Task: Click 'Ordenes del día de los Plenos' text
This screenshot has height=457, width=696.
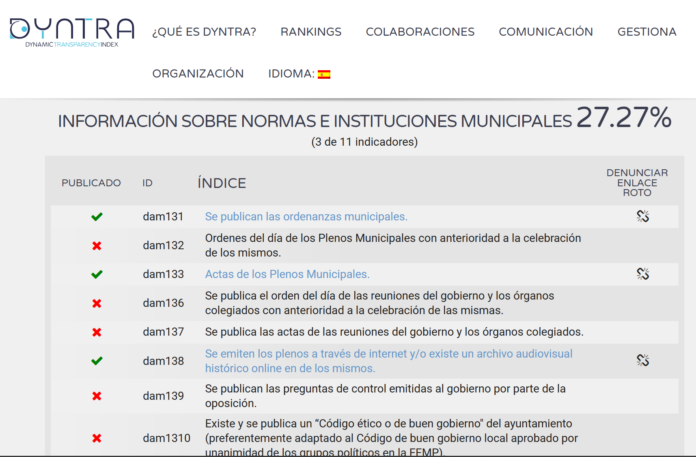Action: click(393, 245)
